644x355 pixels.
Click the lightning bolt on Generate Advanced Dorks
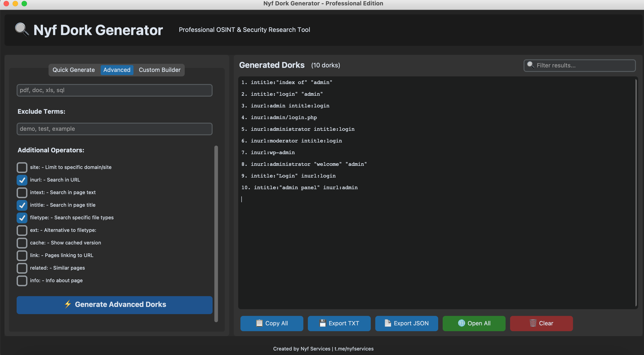pyautogui.click(x=68, y=304)
